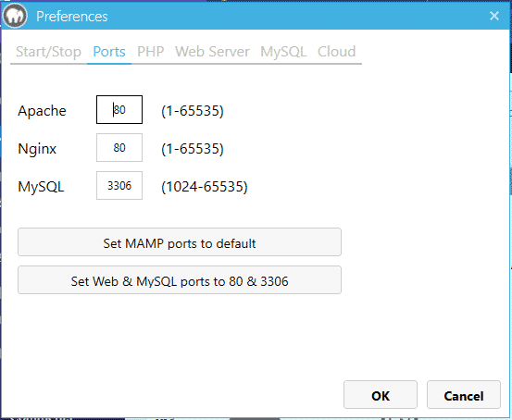Click the Preferences window title text
The image size is (512, 420).
72,17
